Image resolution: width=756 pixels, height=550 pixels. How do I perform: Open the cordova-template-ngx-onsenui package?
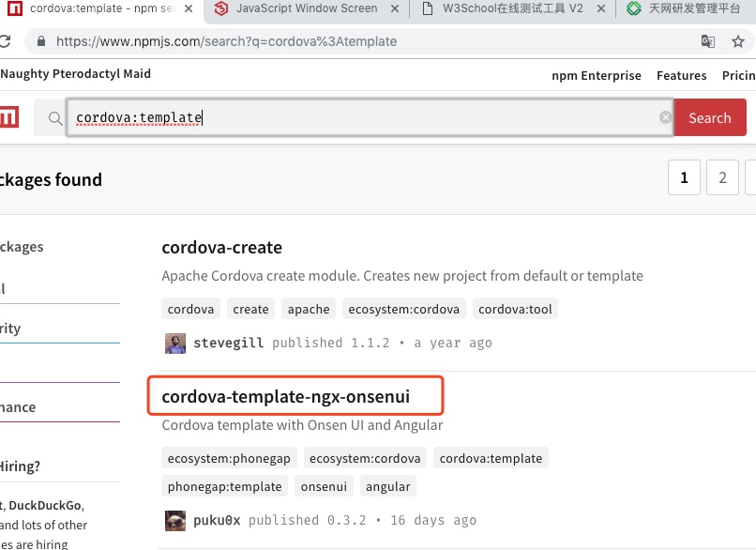click(x=285, y=397)
